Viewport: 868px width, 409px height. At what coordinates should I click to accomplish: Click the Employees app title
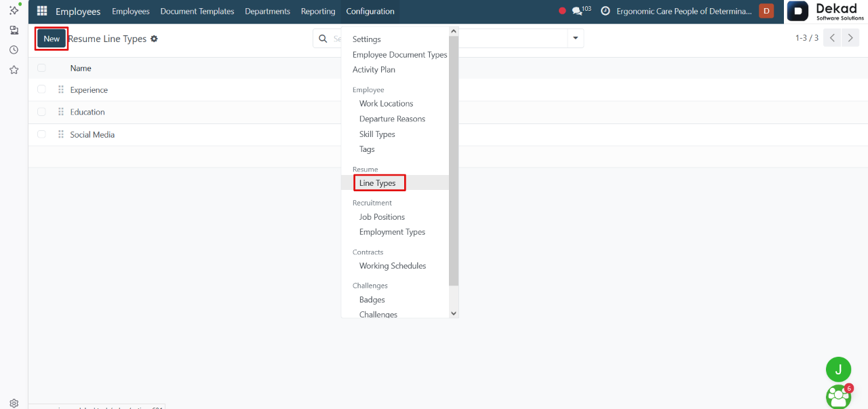[78, 12]
